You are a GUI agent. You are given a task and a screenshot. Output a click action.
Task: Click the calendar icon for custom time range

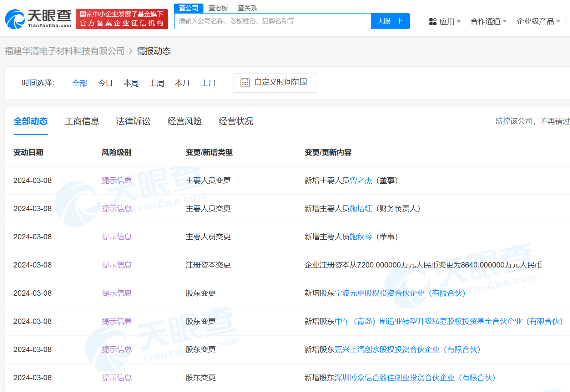[x=245, y=83]
